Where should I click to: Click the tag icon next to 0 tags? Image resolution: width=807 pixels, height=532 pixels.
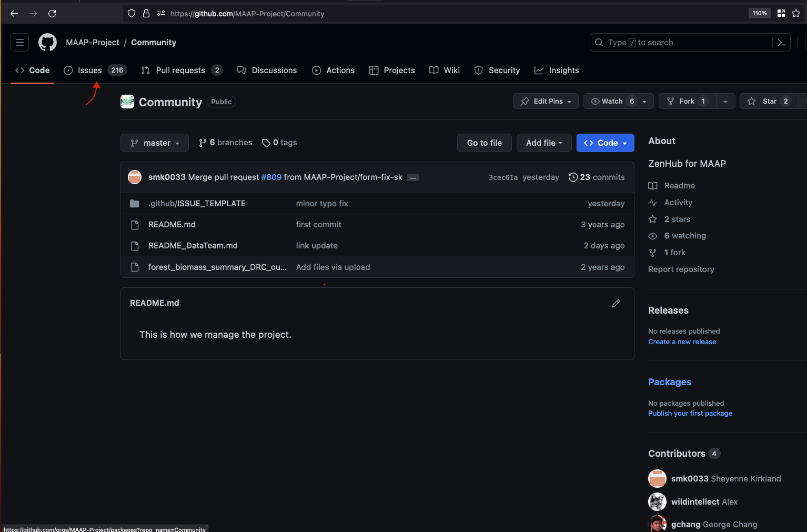click(x=266, y=143)
